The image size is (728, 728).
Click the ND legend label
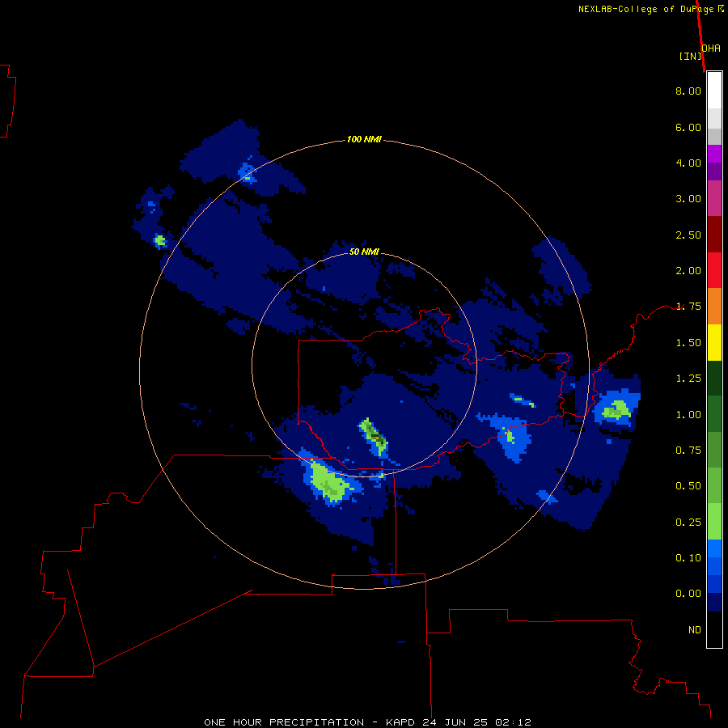(695, 630)
